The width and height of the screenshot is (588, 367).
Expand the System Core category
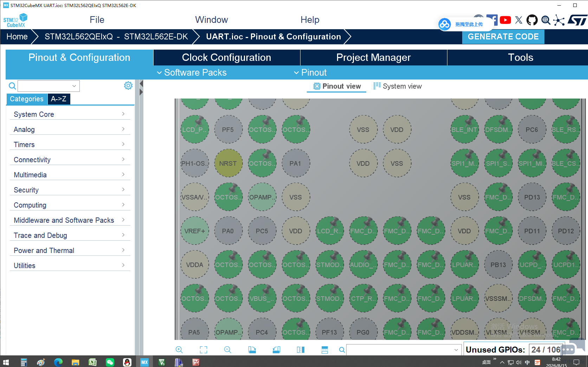coord(70,114)
